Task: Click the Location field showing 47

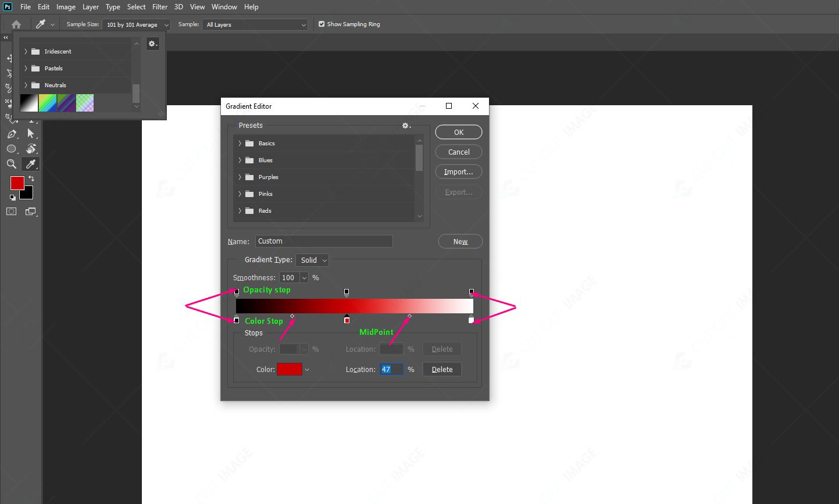Action: [x=391, y=369]
